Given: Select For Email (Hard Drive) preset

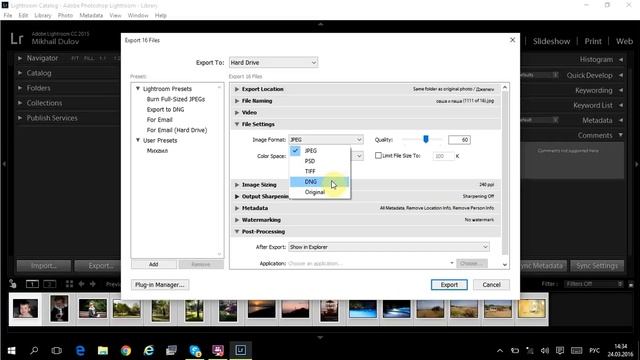Looking at the screenshot, I should (x=177, y=130).
